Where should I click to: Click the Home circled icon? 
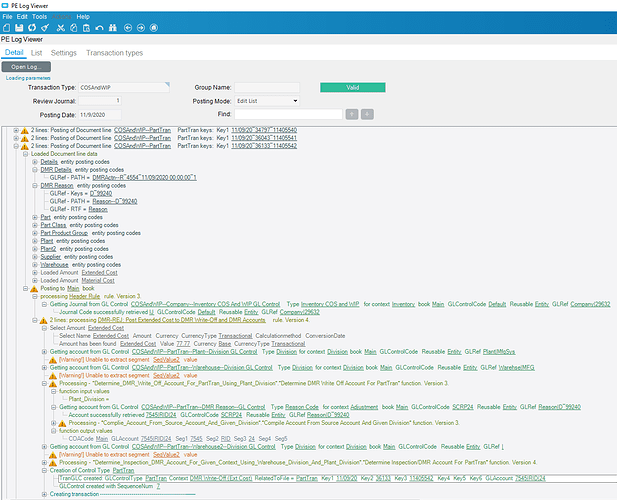point(154,28)
